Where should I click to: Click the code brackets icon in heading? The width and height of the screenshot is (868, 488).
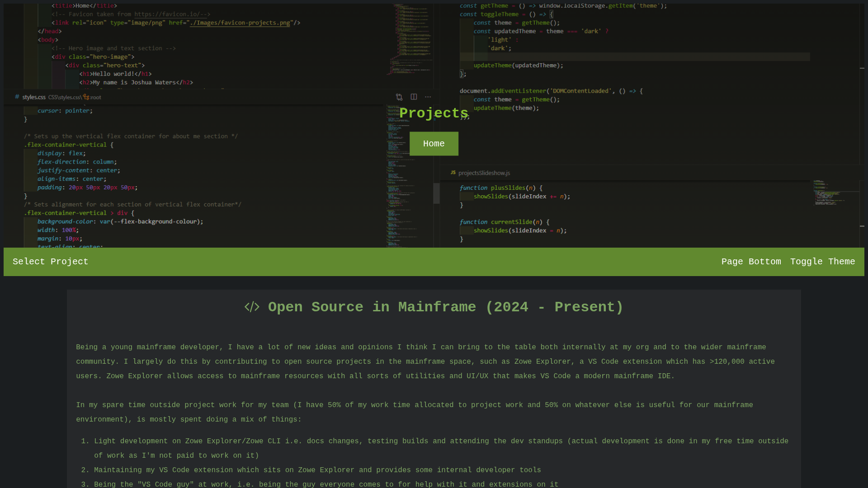click(x=252, y=307)
